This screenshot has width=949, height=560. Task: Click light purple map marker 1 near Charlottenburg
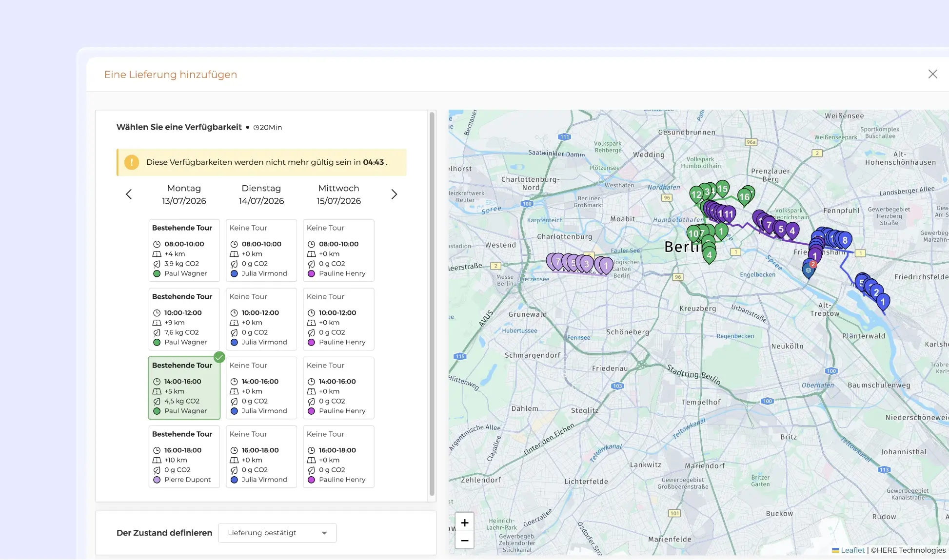606,266
